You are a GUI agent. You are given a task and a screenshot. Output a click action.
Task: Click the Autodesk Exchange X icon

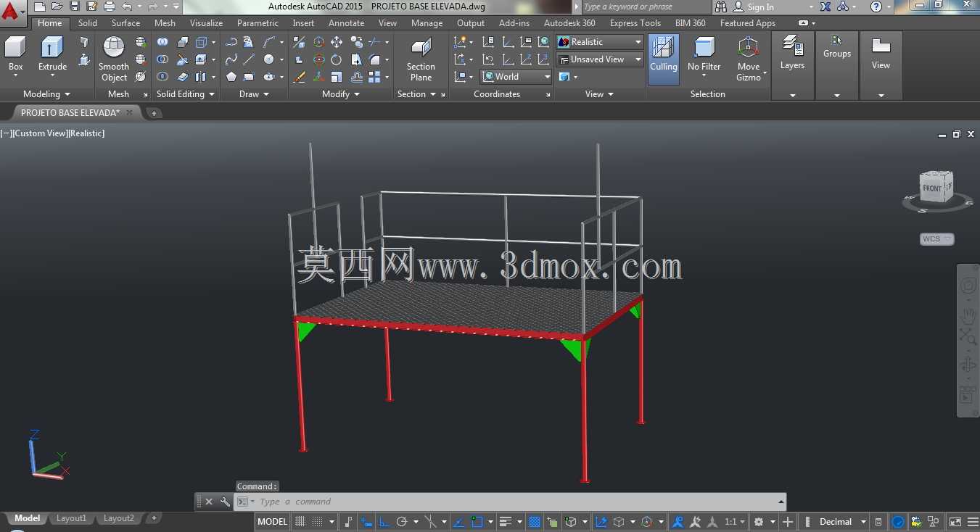[x=825, y=7]
